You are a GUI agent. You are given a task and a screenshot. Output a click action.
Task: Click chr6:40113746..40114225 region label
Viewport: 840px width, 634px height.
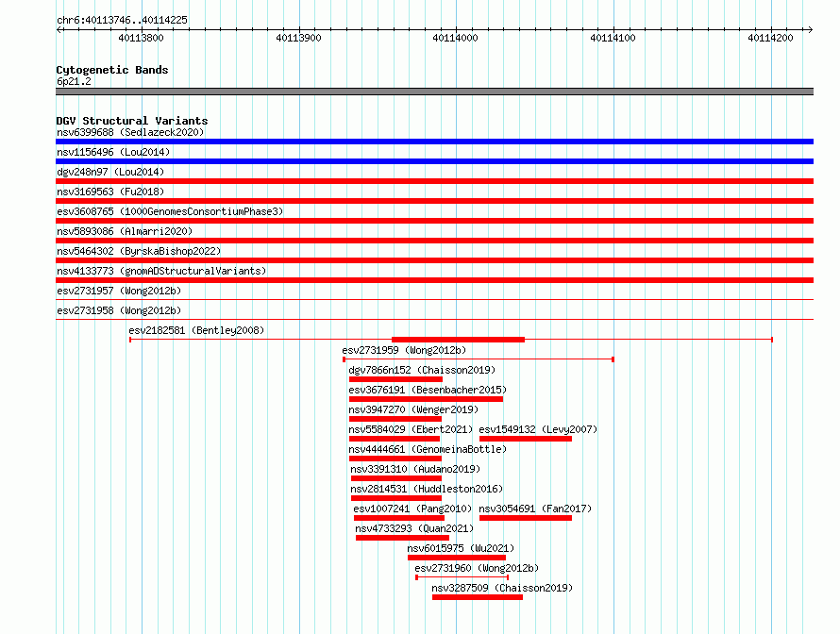(122, 20)
